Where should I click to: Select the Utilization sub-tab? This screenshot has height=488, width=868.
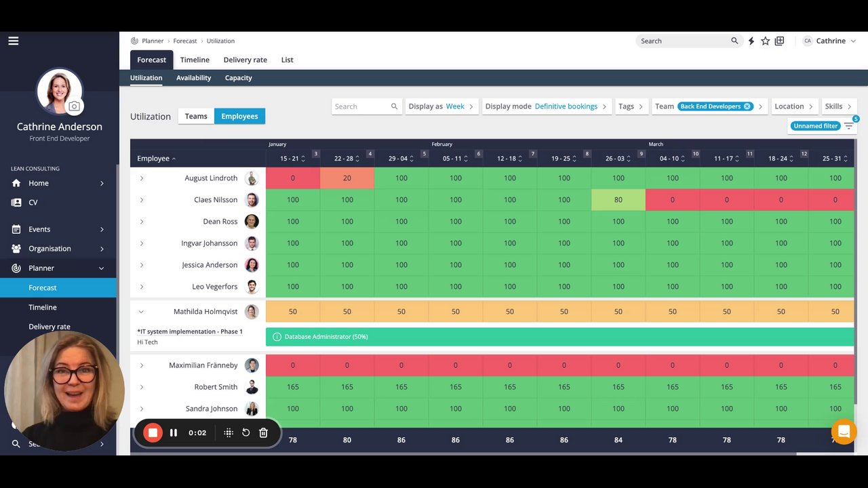(146, 78)
